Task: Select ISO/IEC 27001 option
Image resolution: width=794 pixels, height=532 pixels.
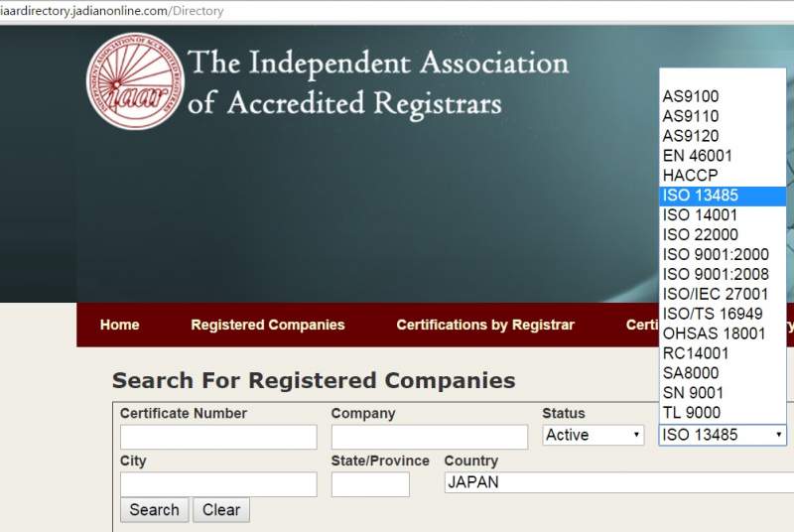Action: (723, 294)
